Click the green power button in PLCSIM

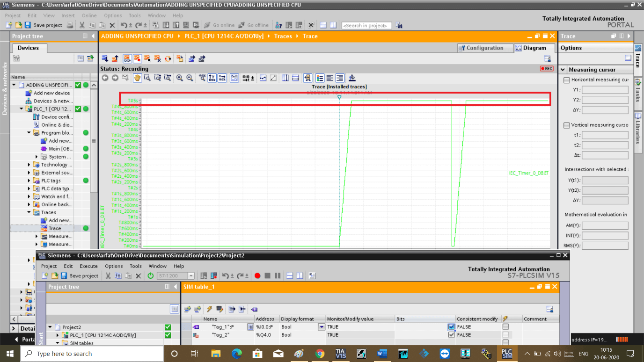pyautogui.click(x=150, y=275)
